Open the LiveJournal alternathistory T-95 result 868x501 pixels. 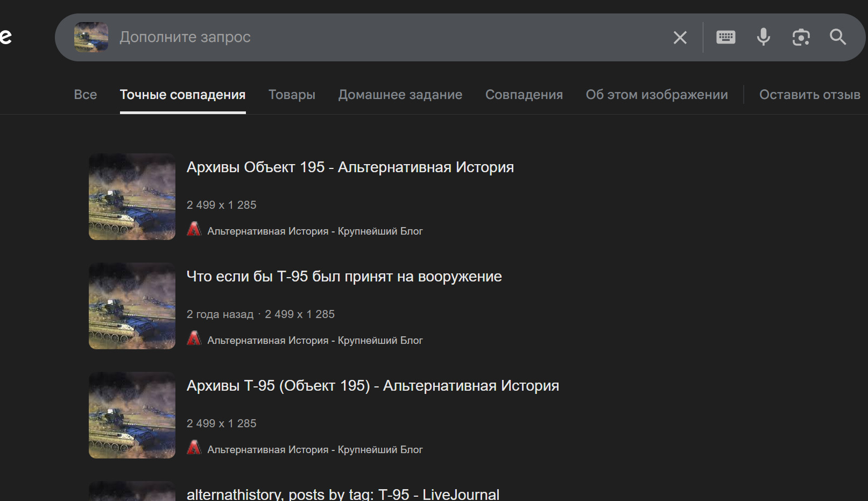[343, 494]
